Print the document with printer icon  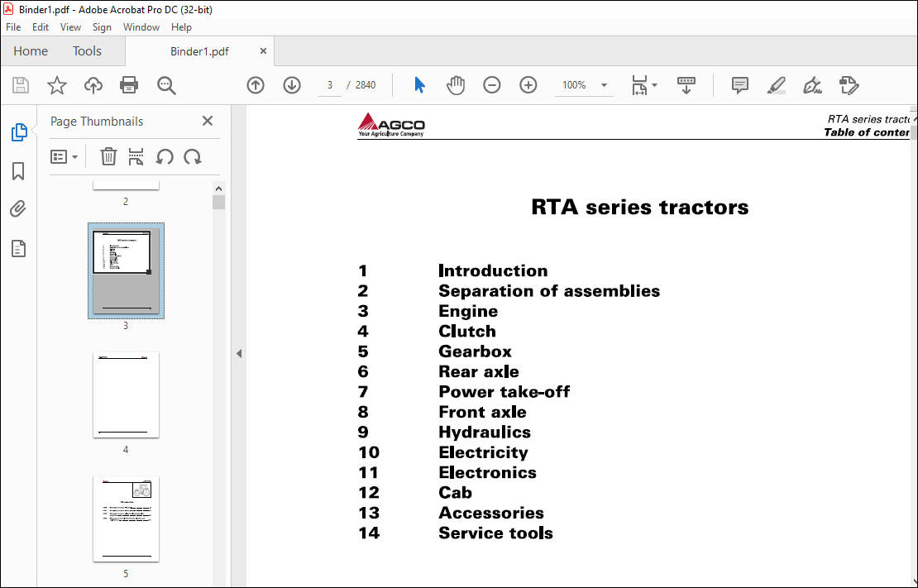129,85
